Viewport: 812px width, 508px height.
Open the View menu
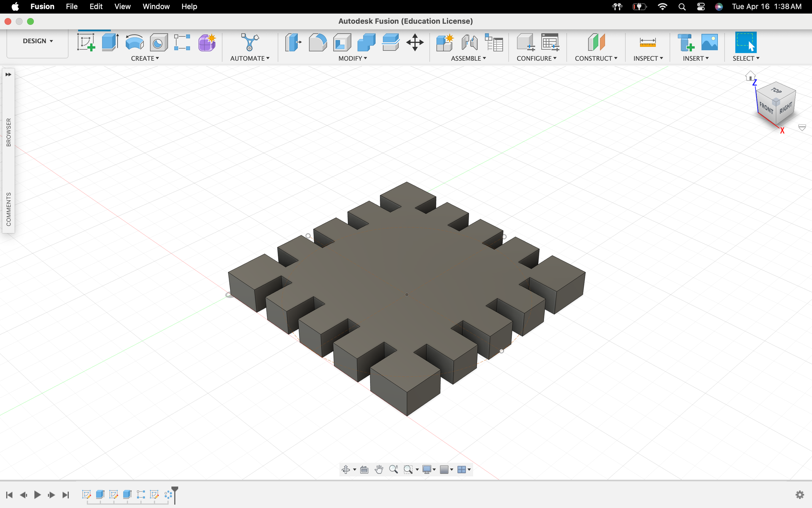pos(122,6)
